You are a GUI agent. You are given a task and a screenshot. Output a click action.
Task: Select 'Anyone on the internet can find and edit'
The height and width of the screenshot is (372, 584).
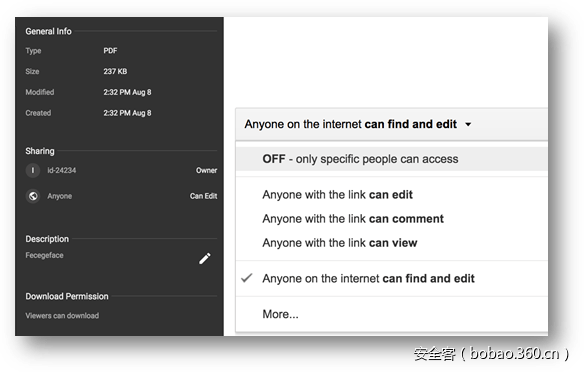(x=368, y=279)
